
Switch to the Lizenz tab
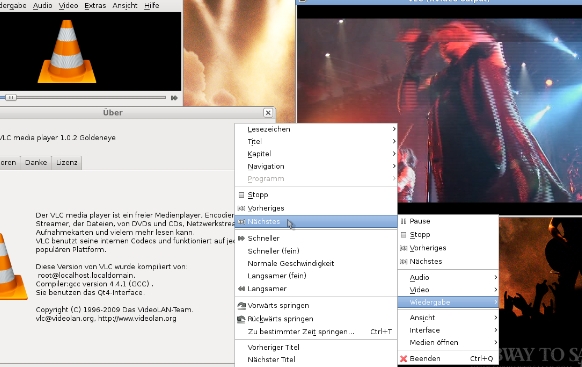67,163
